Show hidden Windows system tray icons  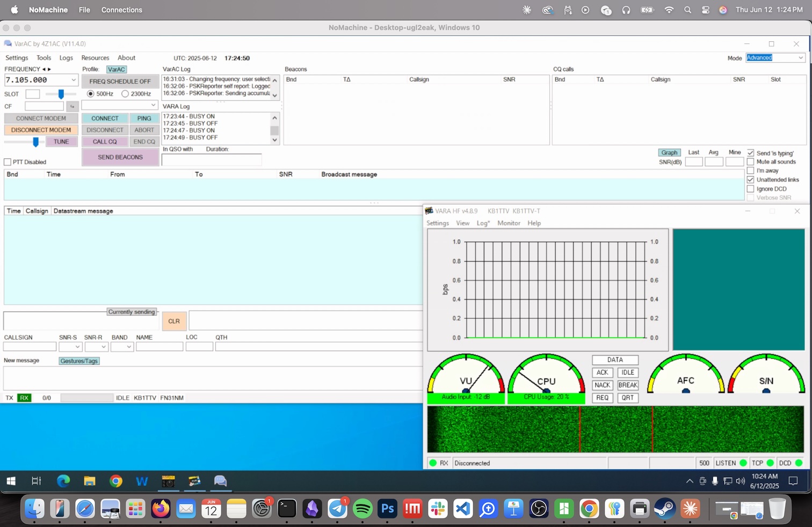click(x=690, y=481)
